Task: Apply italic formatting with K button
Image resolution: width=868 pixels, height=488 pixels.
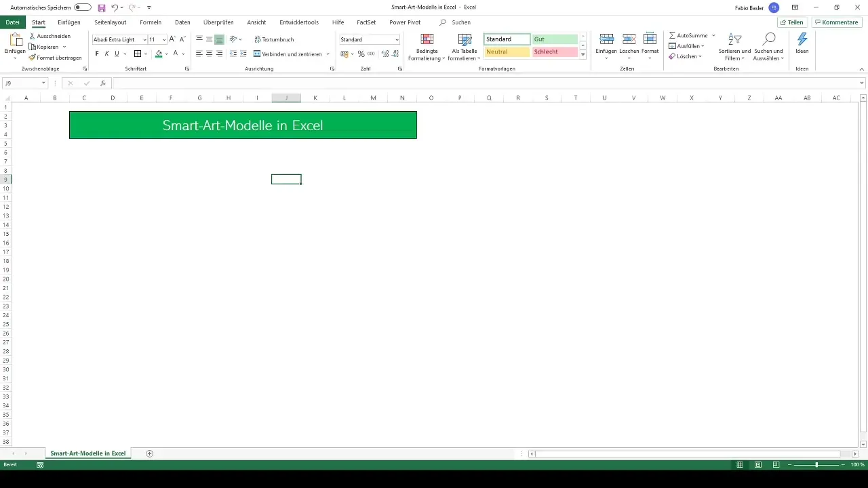Action: [x=106, y=54]
